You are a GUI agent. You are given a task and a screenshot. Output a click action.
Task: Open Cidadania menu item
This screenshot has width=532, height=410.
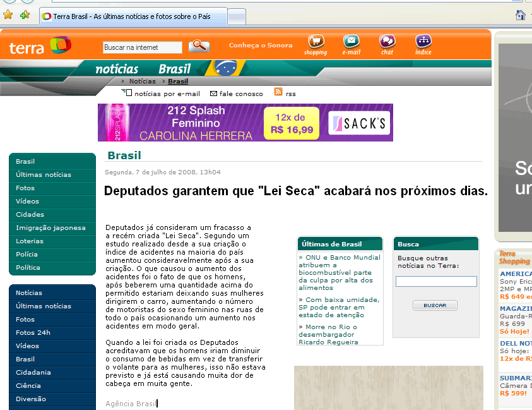tap(52, 372)
